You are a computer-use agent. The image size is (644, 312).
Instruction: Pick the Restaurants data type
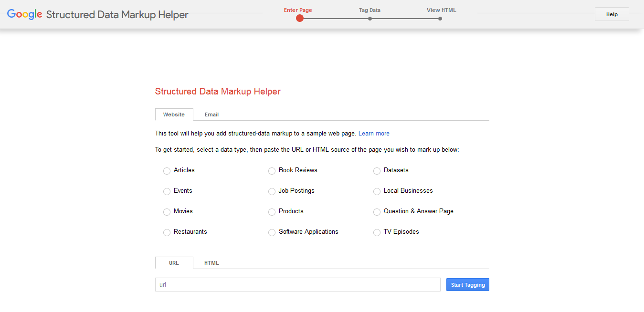pyautogui.click(x=167, y=232)
